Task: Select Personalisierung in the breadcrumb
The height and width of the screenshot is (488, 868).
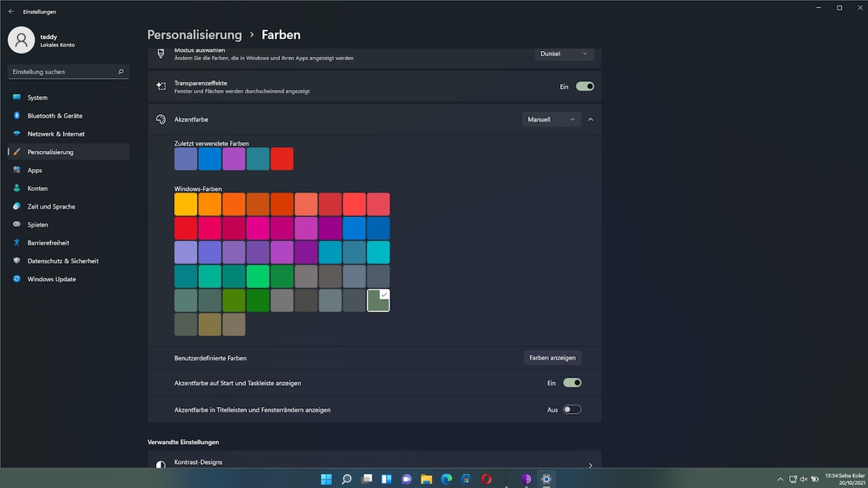Action: pos(194,35)
